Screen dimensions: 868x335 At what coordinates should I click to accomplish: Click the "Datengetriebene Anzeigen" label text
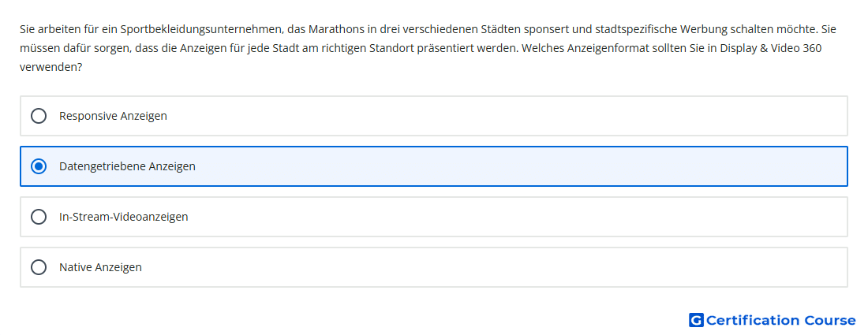[x=127, y=166]
